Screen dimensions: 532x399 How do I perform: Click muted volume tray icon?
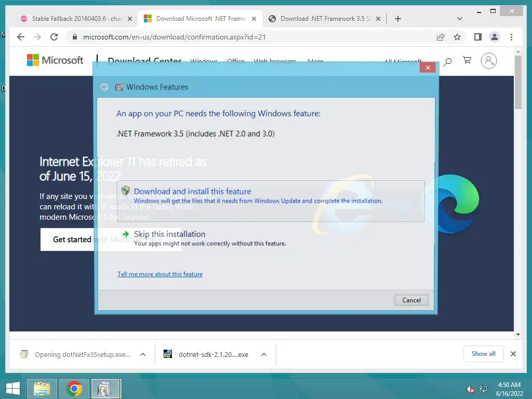click(x=470, y=389)
